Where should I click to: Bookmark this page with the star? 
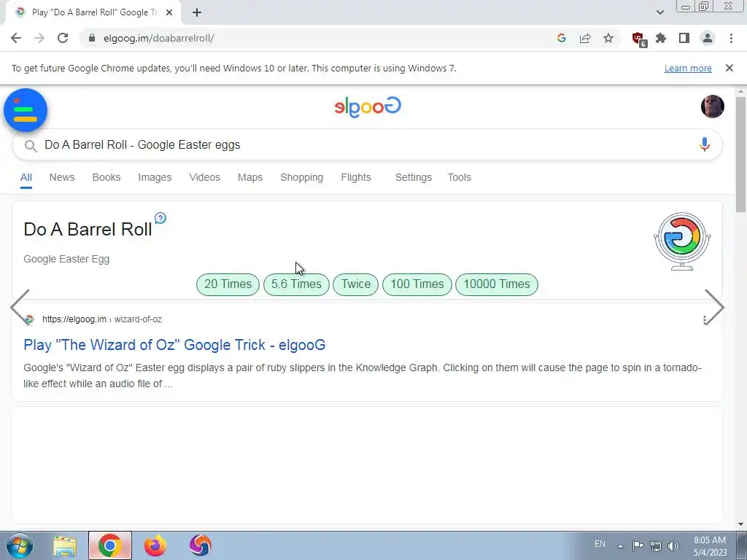(608, 38)
